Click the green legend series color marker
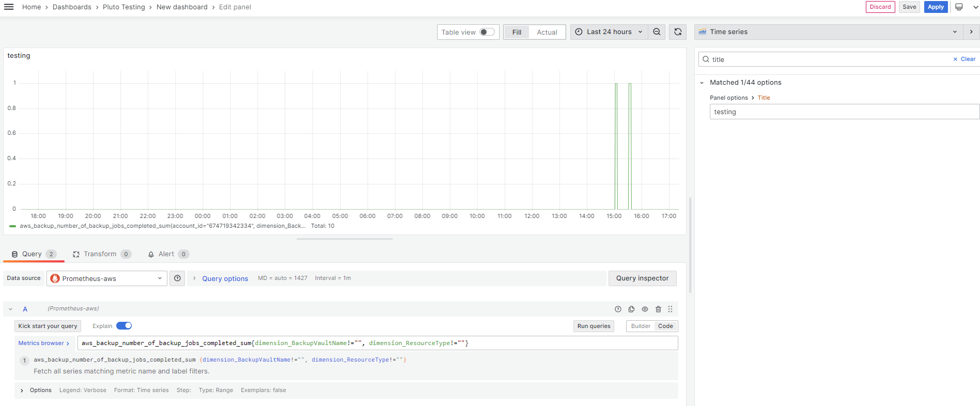The image size is (980, 406). [12, 226]
